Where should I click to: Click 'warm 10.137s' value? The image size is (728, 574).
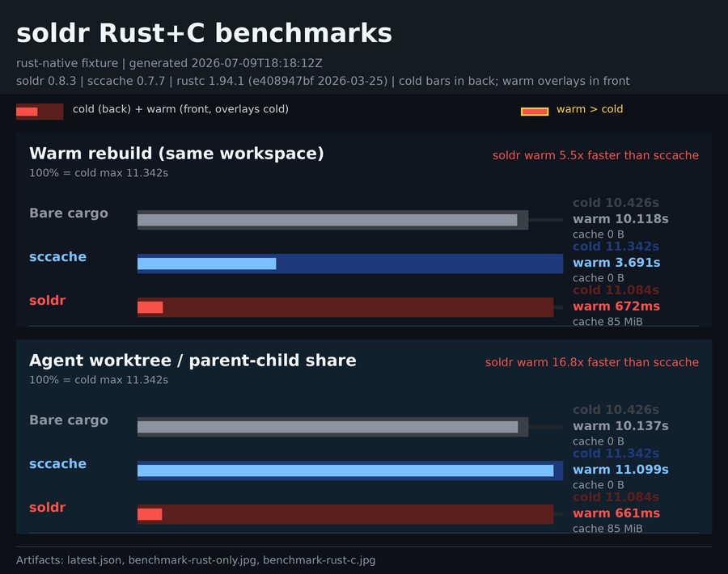pos(620,426)
